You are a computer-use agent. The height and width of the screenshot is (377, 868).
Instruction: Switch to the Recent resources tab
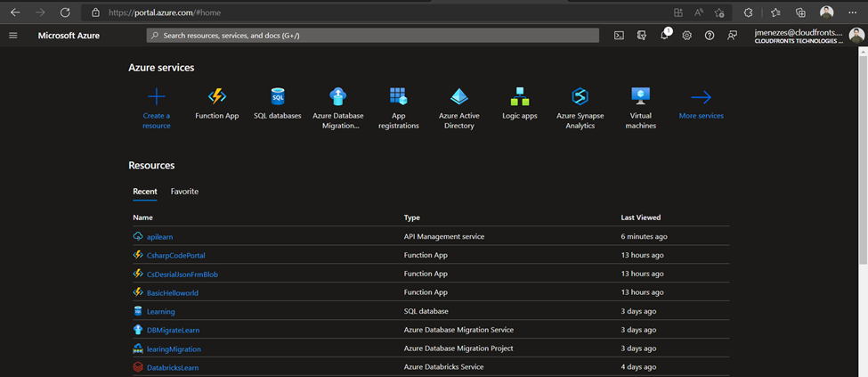pos(145,192)
